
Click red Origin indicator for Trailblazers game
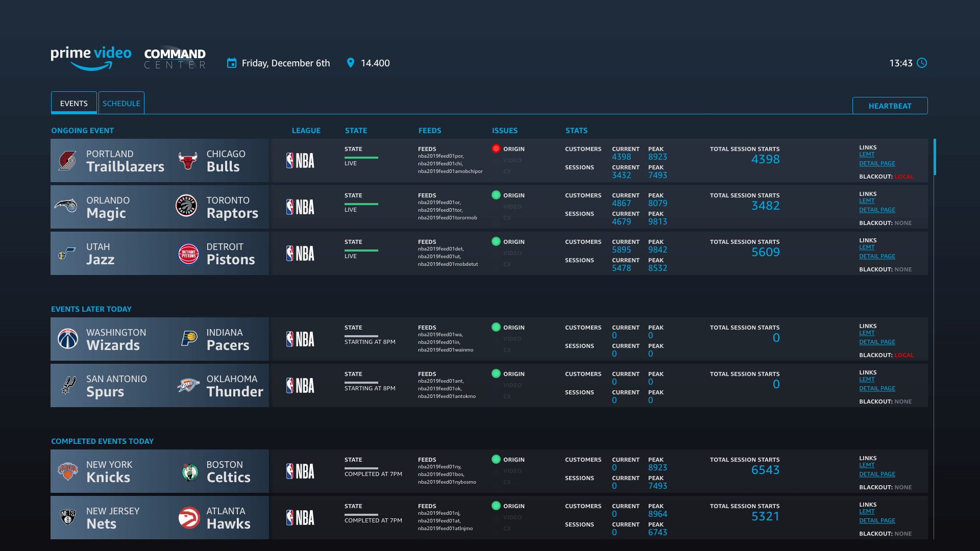(496, 148)
